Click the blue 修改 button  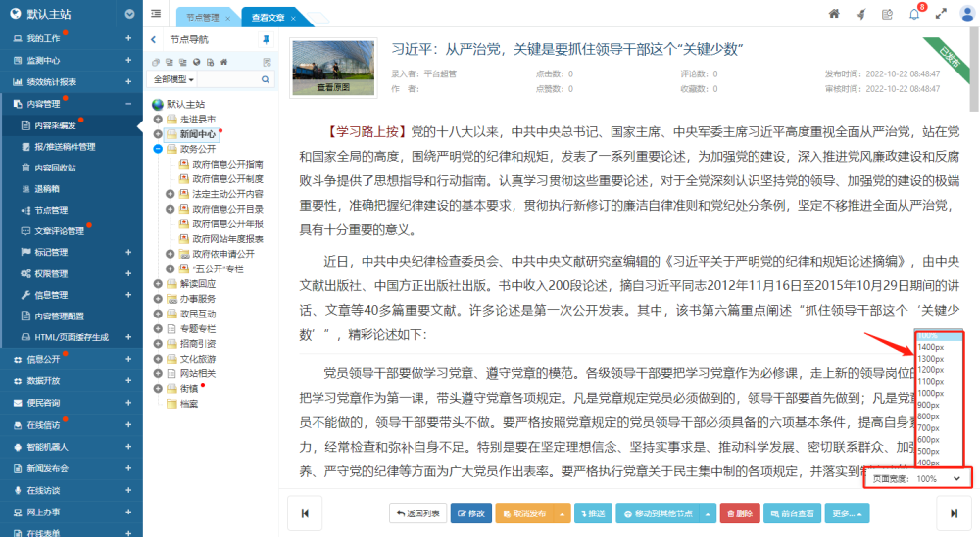[470, 513]
